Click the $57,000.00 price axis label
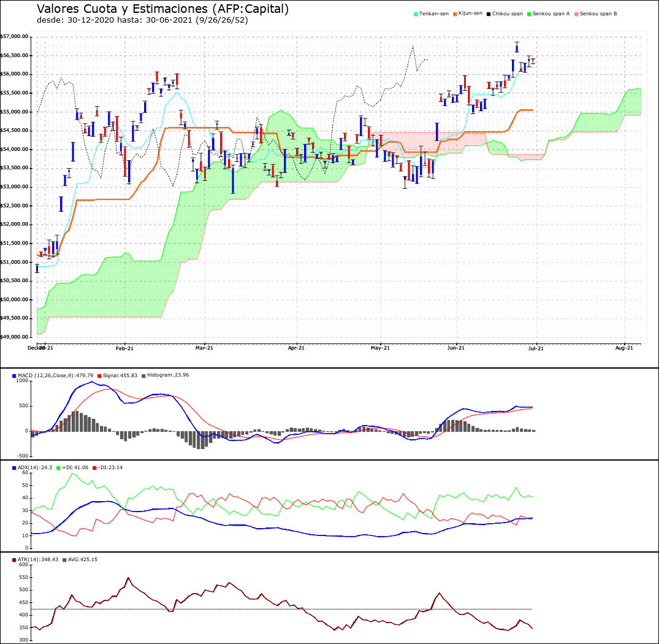This screenshot has height=644, width=659. click(14, 37)
